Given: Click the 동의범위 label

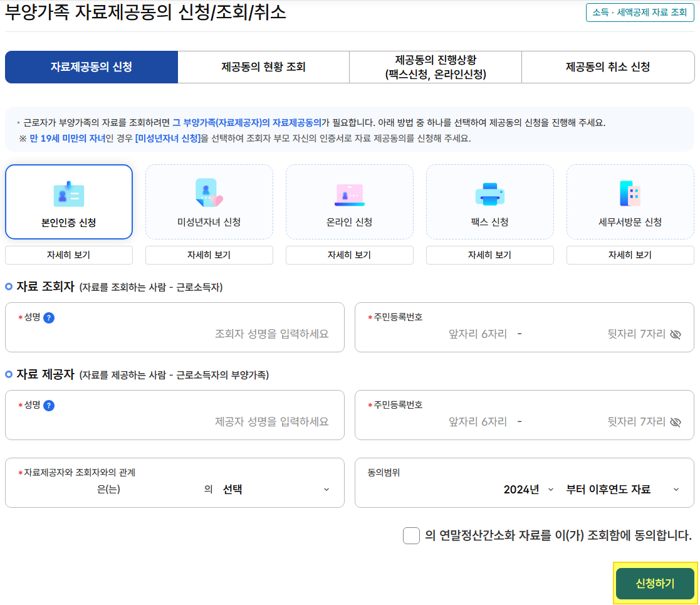Looking at the screenshot, I should click(x=384, y=472).
